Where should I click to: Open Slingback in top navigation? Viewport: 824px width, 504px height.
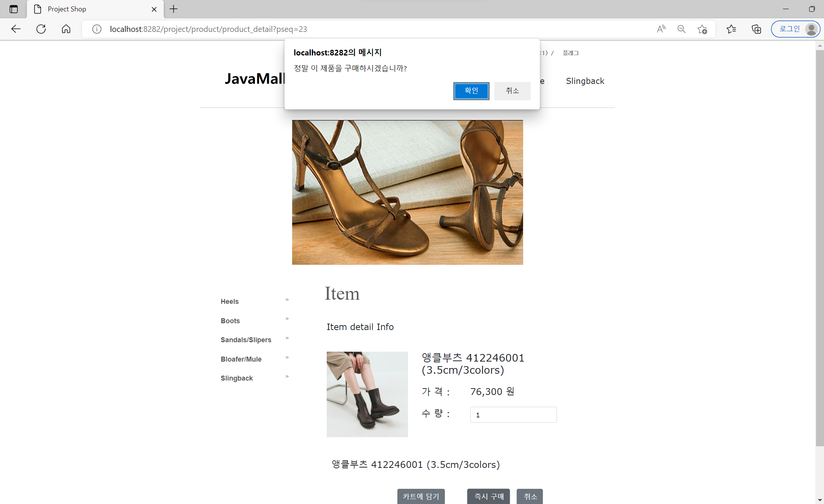[x=585, y=81]
